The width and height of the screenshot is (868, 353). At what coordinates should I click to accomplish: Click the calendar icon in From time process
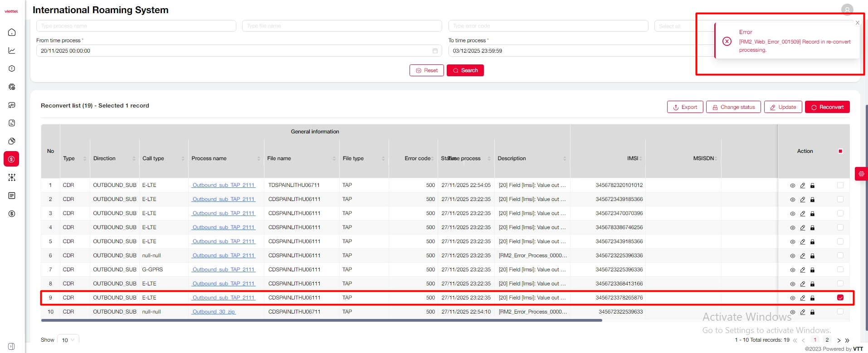(x=435, y=51)
